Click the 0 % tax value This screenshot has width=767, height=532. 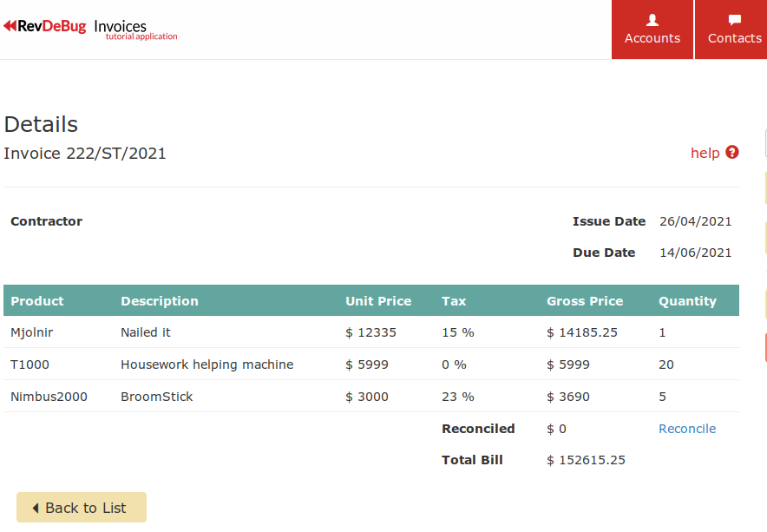454,365
